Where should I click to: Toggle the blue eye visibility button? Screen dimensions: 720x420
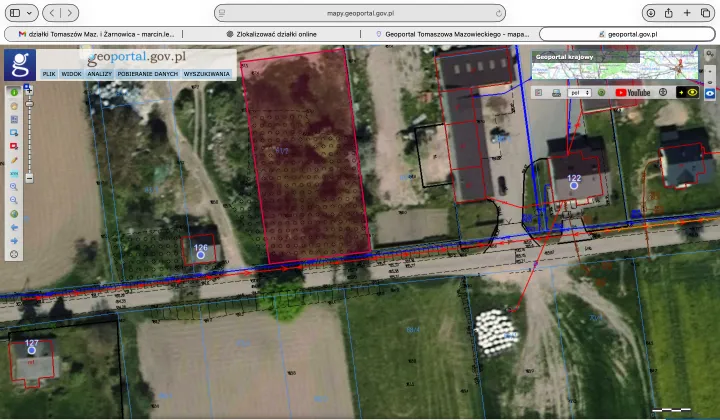tap(710, 92)
